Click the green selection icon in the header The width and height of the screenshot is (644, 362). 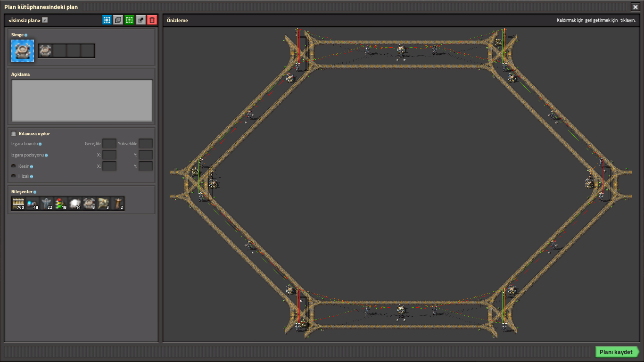tap(130, 20)
